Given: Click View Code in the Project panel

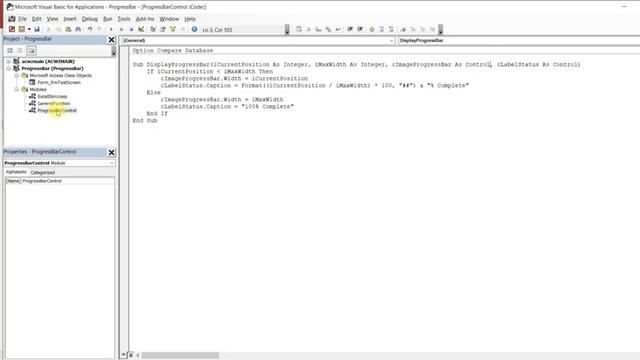Looking at the screenshot, I should (x=10, y=51).
